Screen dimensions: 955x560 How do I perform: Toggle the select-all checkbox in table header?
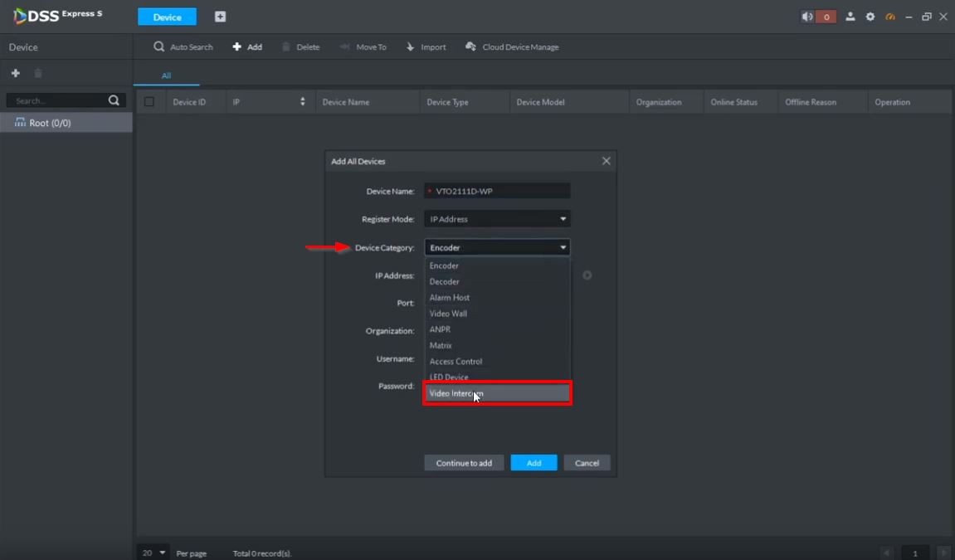point(149,102)
